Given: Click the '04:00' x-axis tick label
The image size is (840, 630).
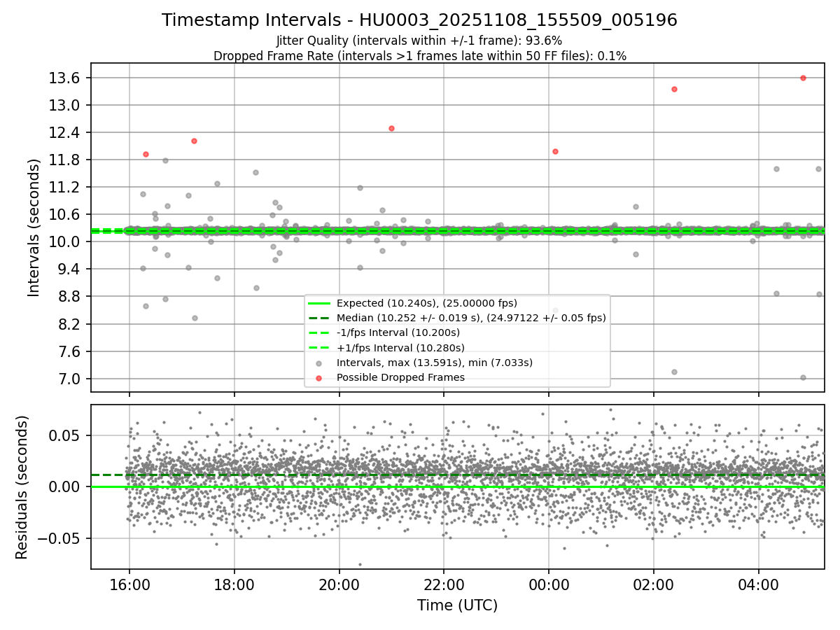Looking at the screenshot, I should point(759,584).
